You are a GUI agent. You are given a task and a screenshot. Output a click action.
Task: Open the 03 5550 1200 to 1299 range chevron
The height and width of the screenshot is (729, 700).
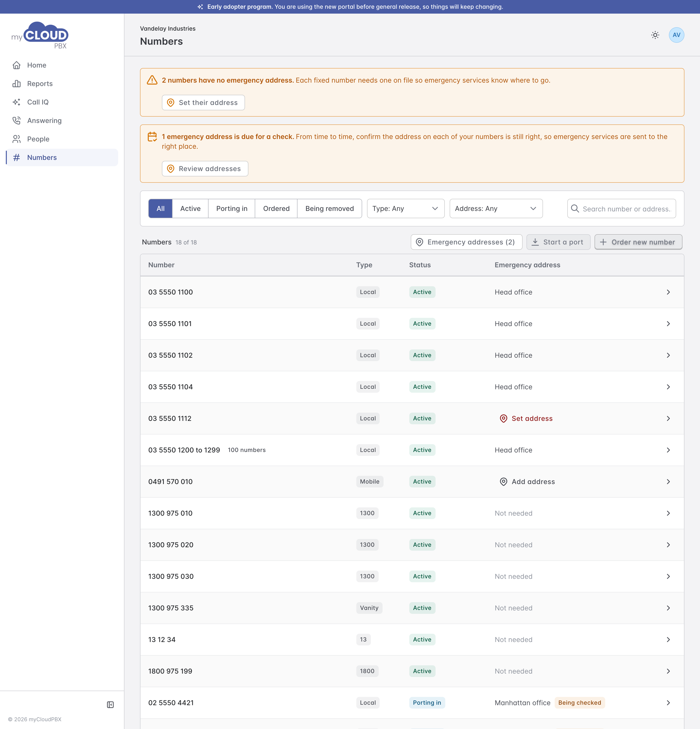point(668,450)
